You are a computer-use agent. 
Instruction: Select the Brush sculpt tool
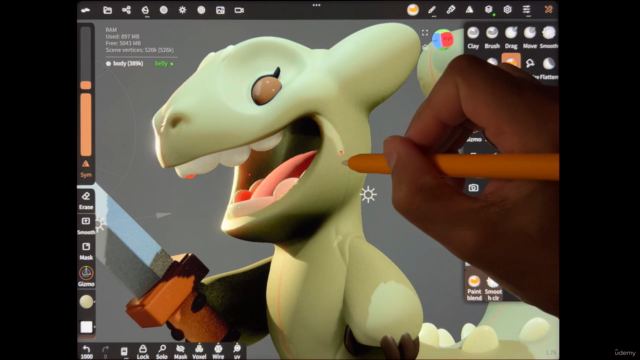(x=492, y=38)
